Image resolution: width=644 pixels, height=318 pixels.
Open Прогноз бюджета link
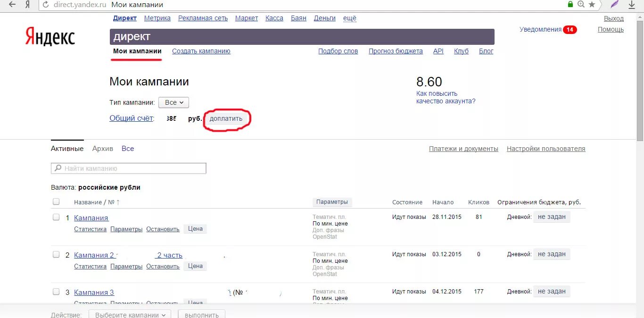click(x=396, y=51)
